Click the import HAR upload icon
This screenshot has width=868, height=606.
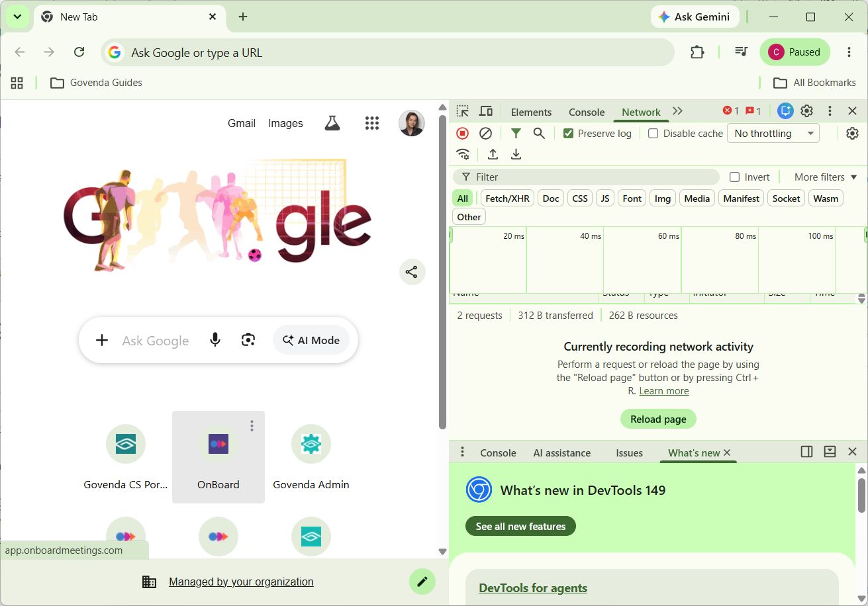493,154
